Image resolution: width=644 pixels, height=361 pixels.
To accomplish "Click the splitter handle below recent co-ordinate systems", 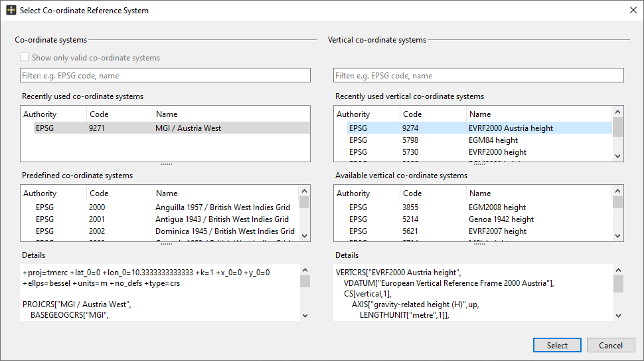I will (166, 164).
